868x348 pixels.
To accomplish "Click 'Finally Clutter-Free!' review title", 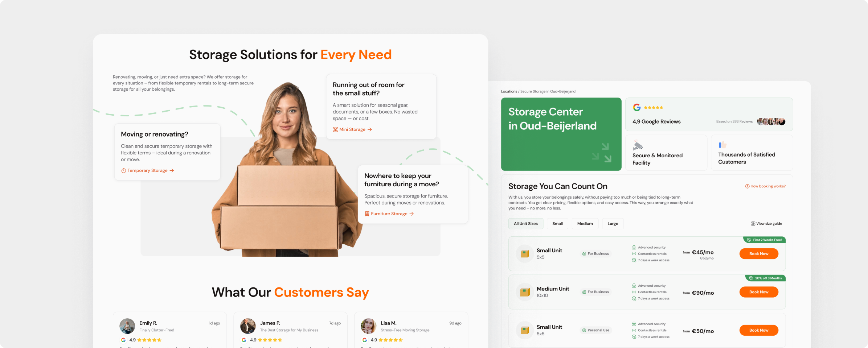I will click(157, 330).
